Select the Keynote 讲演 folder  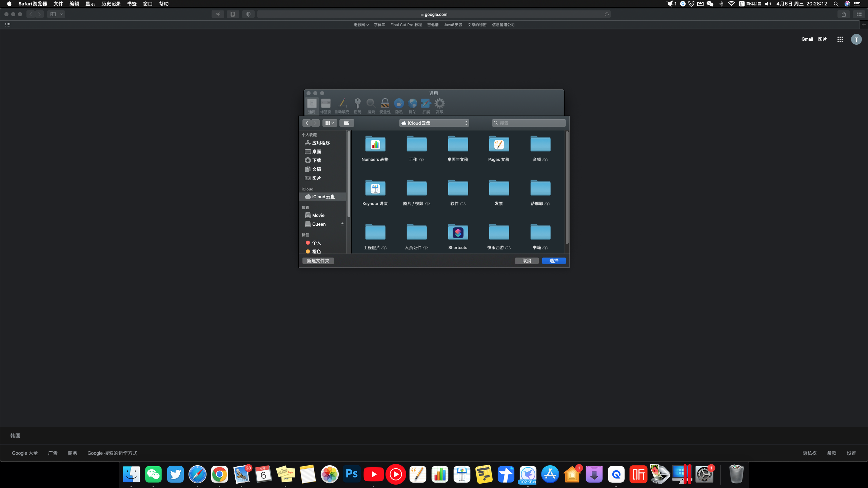[x=375, y=188]
